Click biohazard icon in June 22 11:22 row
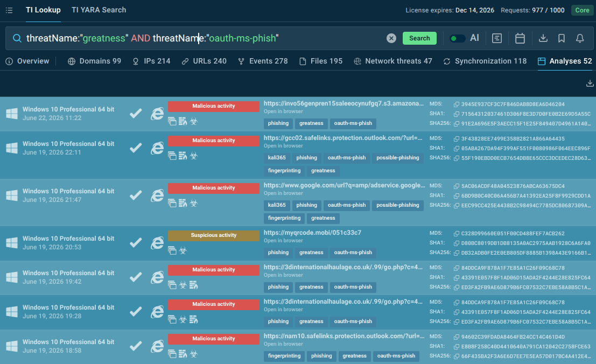596x364 pixels. click(x=194, y=121)
